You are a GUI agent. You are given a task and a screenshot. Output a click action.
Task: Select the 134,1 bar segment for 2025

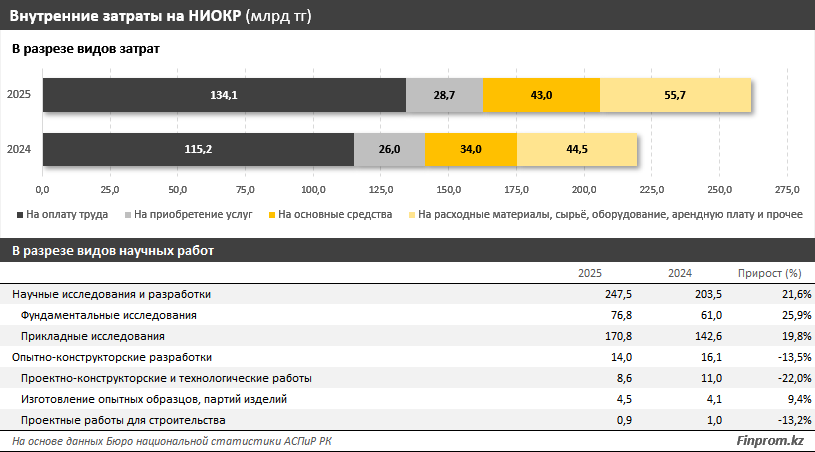pos(224,95)
